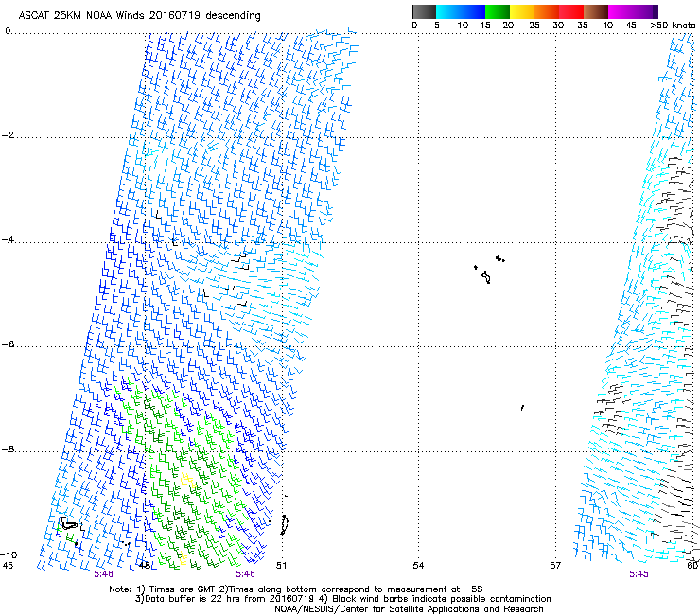The image size is (700, 615).
Task: Click the "5:46" time label between 48 and 51
Action: pyautogui.click(x=246, y=574)
